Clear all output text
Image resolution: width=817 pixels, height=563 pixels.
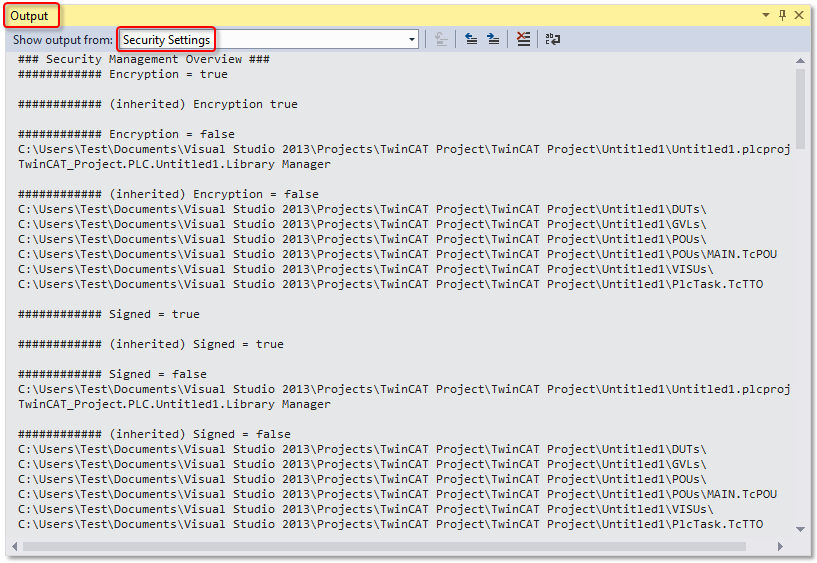point(523,39)
